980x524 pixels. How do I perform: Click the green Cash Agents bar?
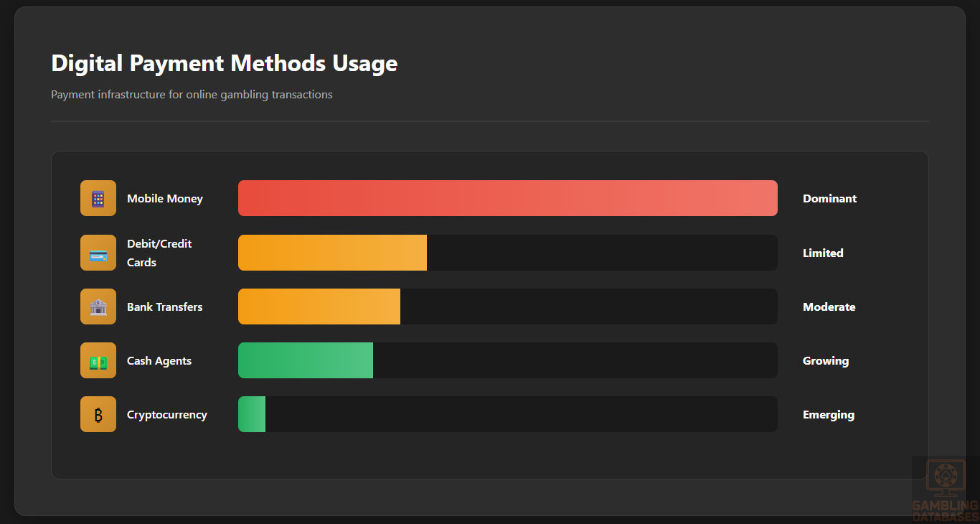305,361
